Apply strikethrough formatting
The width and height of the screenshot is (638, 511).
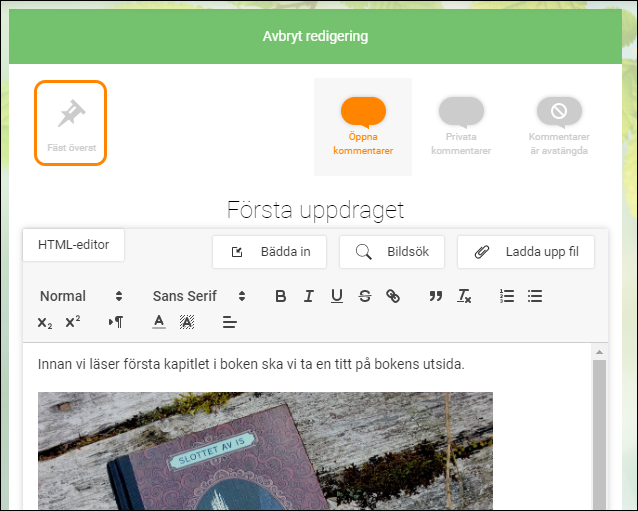[365, 296]
